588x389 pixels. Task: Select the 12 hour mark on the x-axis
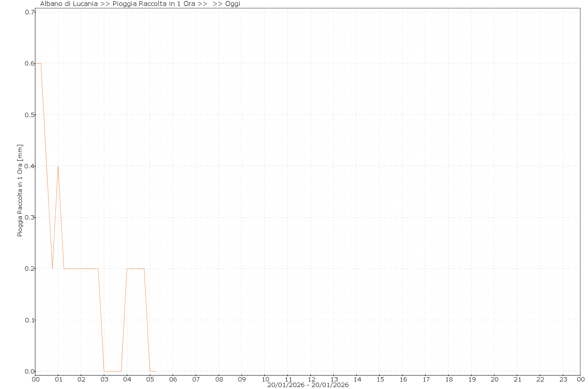pyautogui.click(x=311, y=379)
